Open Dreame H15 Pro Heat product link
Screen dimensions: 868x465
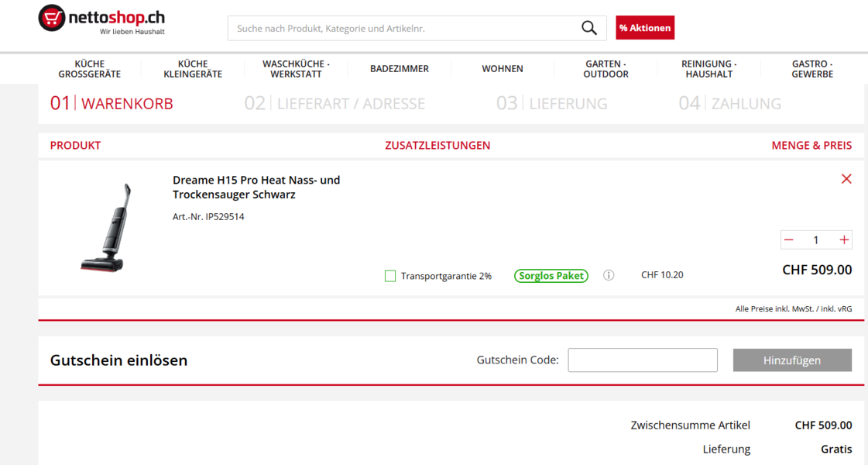[x=256, y=188]
